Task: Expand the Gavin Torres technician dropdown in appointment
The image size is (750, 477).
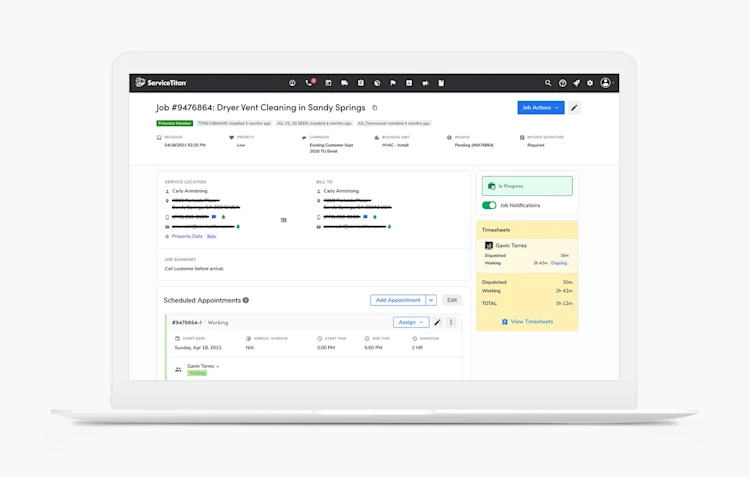Action: click(203, 366)
